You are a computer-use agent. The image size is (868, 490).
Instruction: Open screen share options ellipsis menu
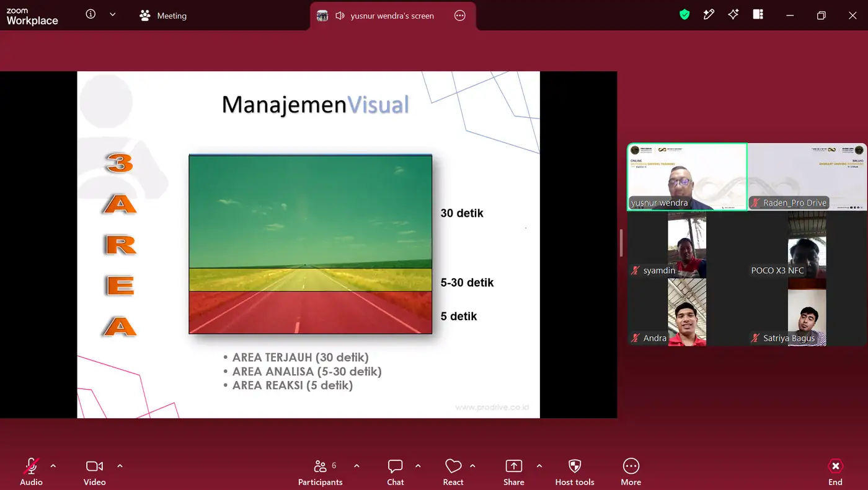point(460,16)
